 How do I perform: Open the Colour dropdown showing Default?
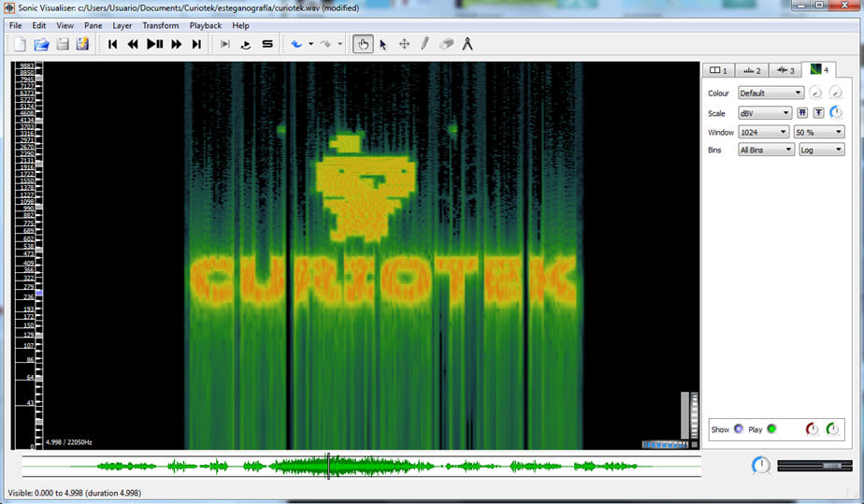[770, 94]
